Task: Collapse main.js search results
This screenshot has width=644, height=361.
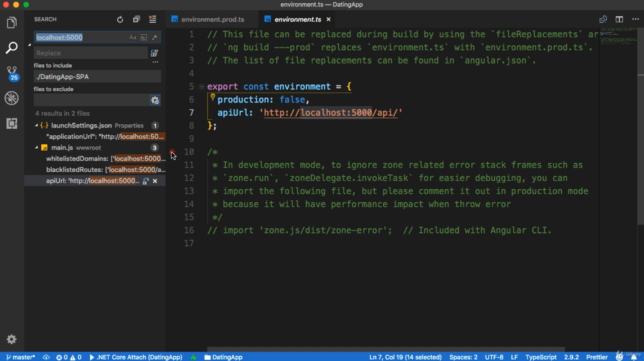Action: point(37,148)
